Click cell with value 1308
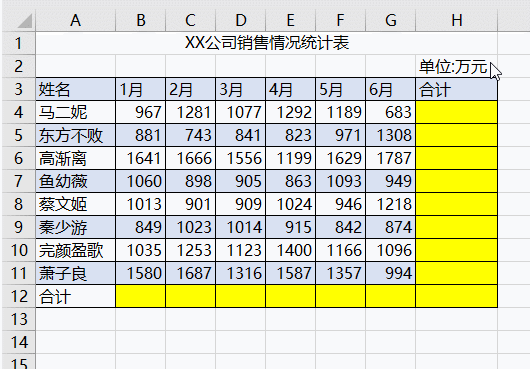Image resolution: width=530 pixels, height=369 pixels. pyautogui.click(x=390, y=135)
